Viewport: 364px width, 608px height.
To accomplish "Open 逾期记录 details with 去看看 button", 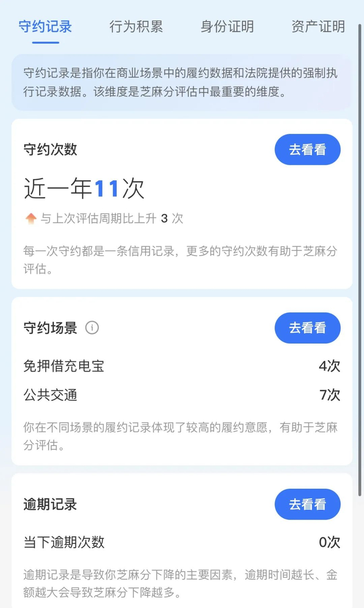I will [x=307, y=504].
